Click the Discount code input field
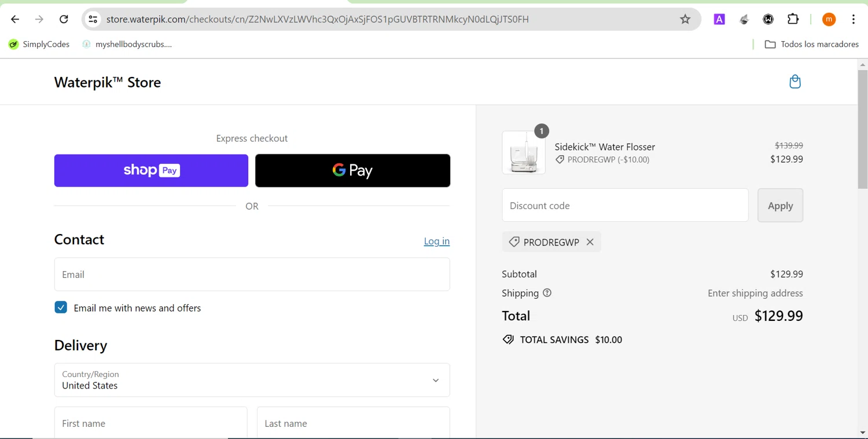Viewport: 868px width, 439px height. (x=625, y=205)
